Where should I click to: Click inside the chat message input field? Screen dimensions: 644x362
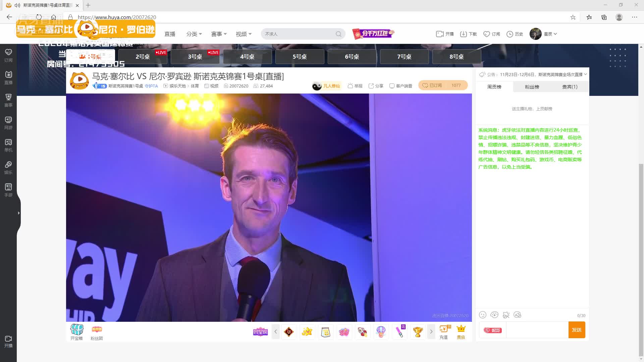tap(537, 330)
